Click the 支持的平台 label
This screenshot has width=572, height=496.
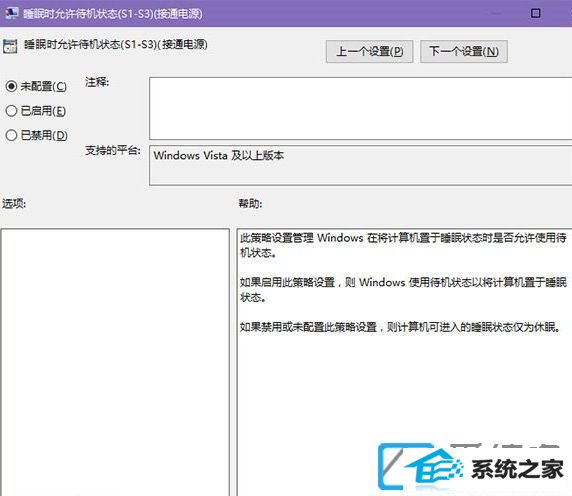coord(113,150)
